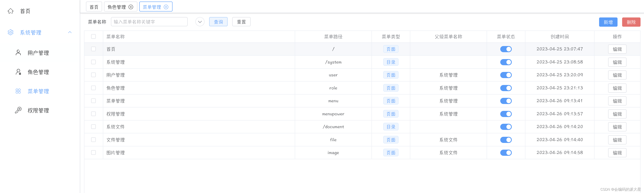Click the 创建时间 column header
This screenshot has width=644, height=193.
[560, 36]
